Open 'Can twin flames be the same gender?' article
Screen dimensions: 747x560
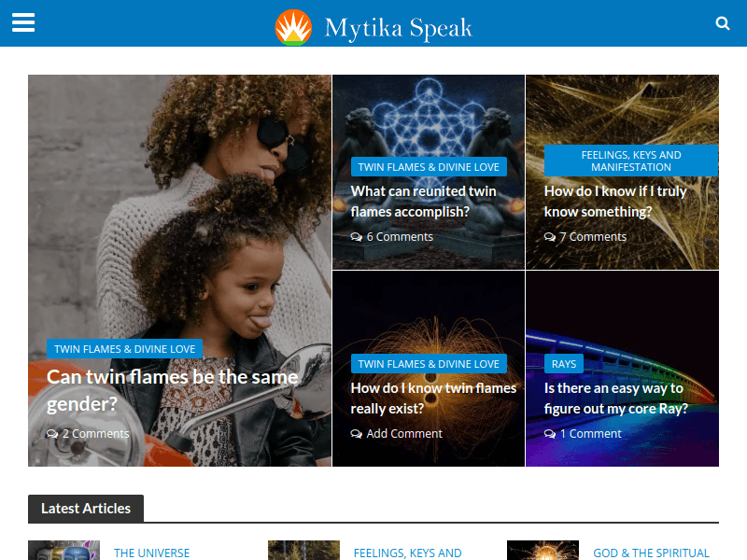173,390
